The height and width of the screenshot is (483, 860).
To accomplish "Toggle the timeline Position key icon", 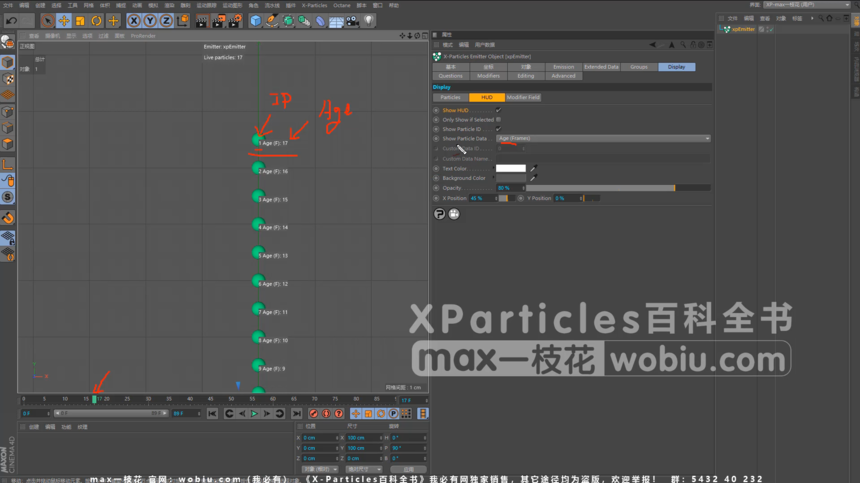I will (355, 414).
